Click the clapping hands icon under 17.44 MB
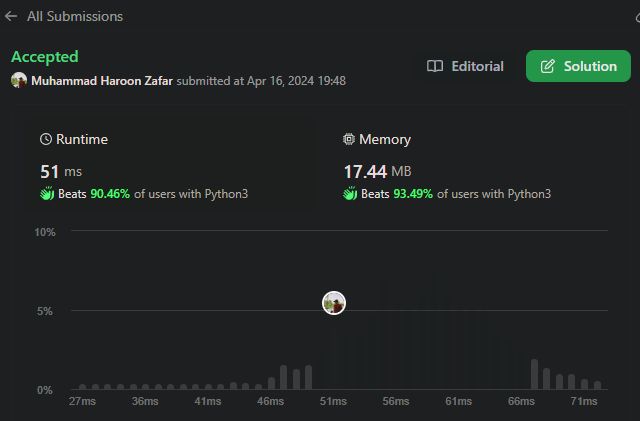 click(350, 194)
